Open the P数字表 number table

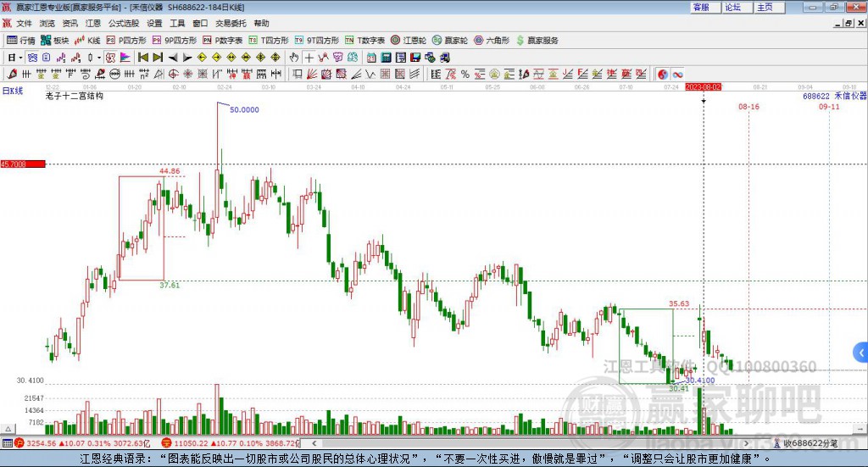(223, 41)
